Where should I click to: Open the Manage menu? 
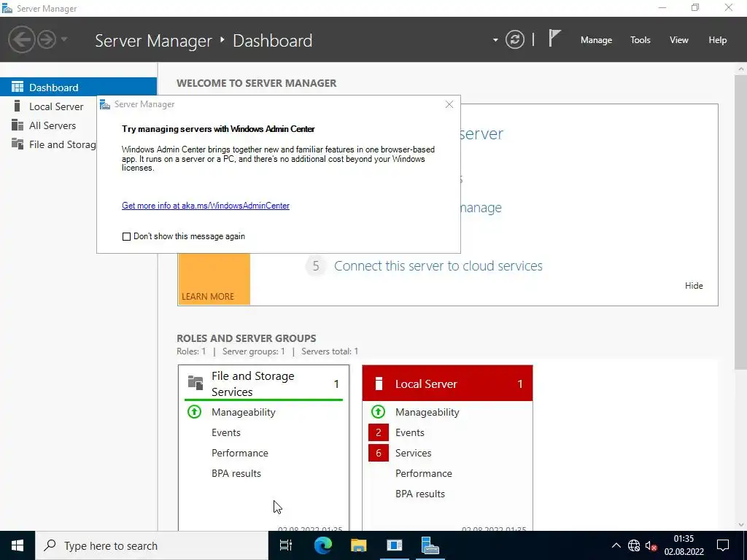[x=596, y=40]
